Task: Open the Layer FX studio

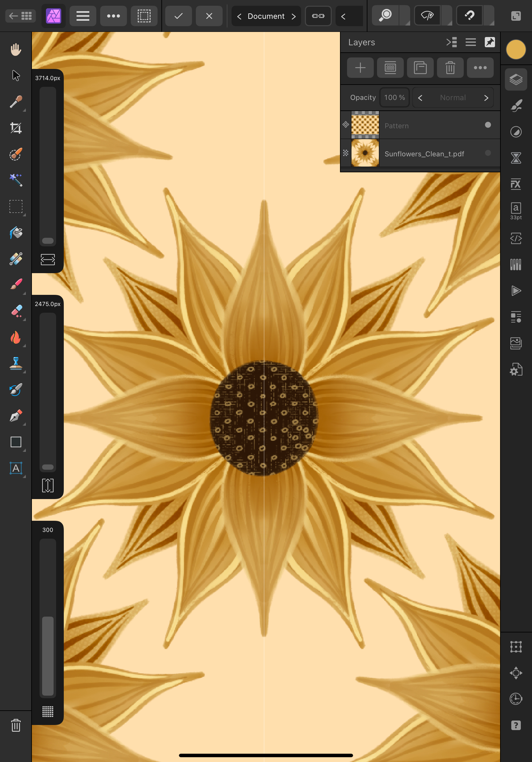Action: pos(516,184)
